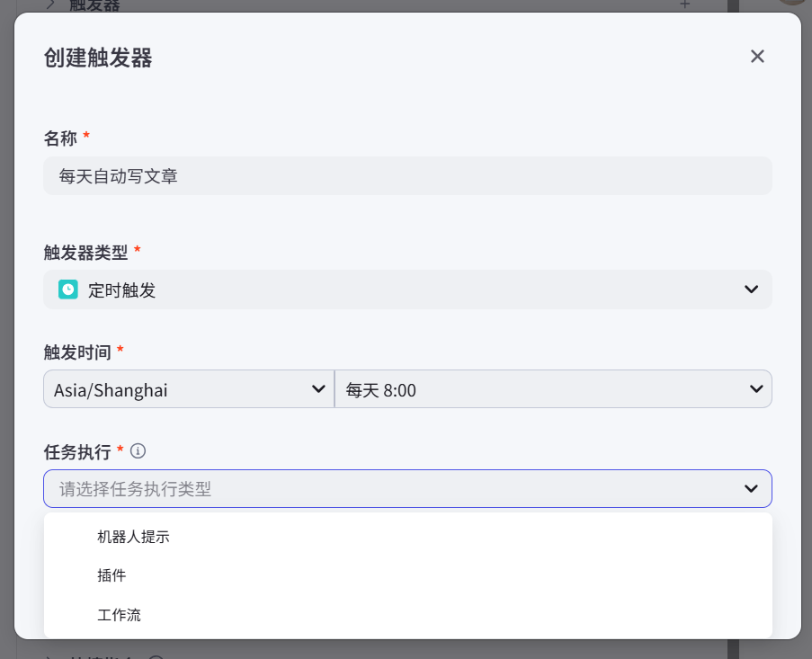This screenshot has height=659, width=812.
Task: Click the 触发器类型 chevron arrow
Action: [751, 289]
